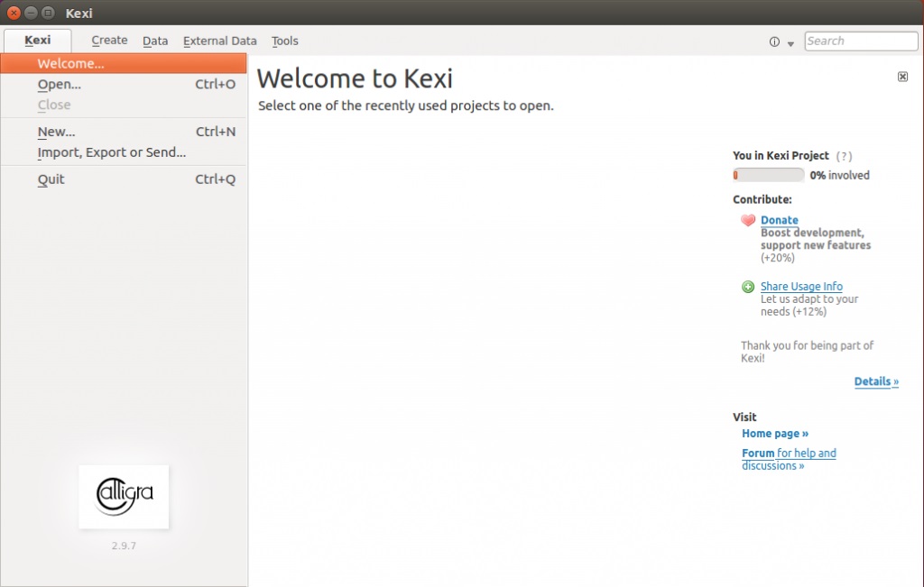The image size is (924, 587).
Task: Click the heart Donate icon
Action: click(748, 220)
